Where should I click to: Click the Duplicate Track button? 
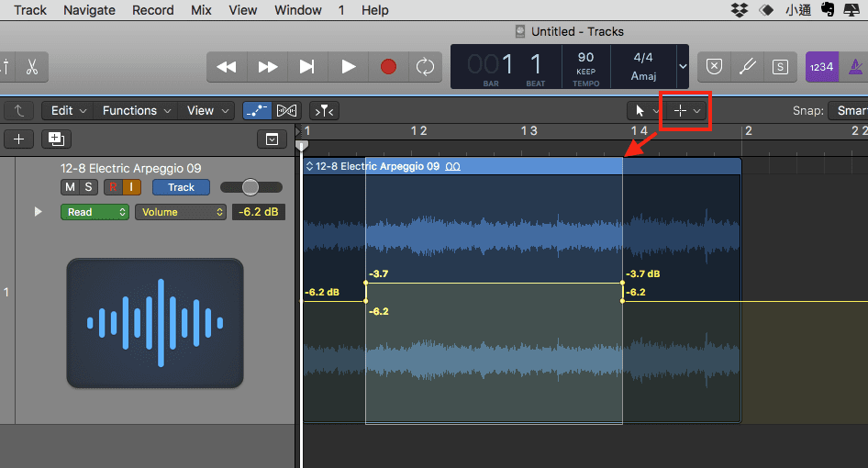57,139
